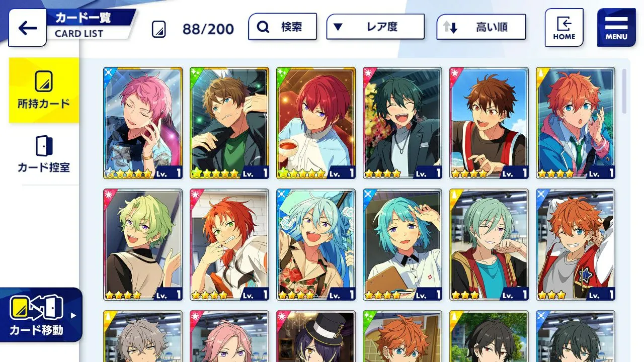This screenshot has width=644, height=362.
Task: Select the teal-haired card holding clipboard
Action: pyautogui.click(x=403, y=245)
